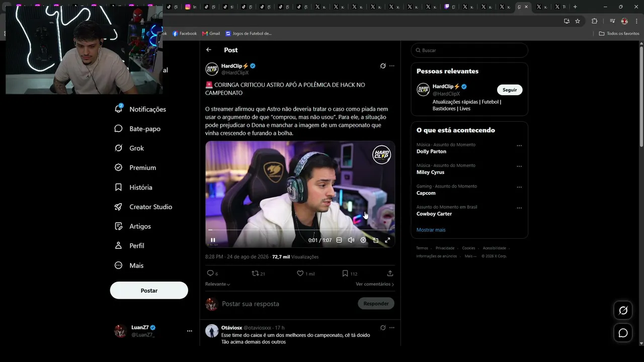Open Perfil in the sidebar

pyautogui.click(x=130, y=246)
